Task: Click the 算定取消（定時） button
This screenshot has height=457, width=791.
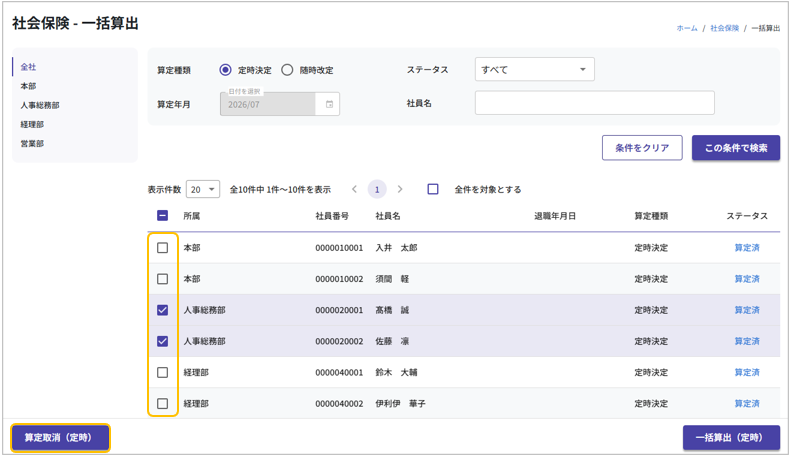Action: point(60,438)
